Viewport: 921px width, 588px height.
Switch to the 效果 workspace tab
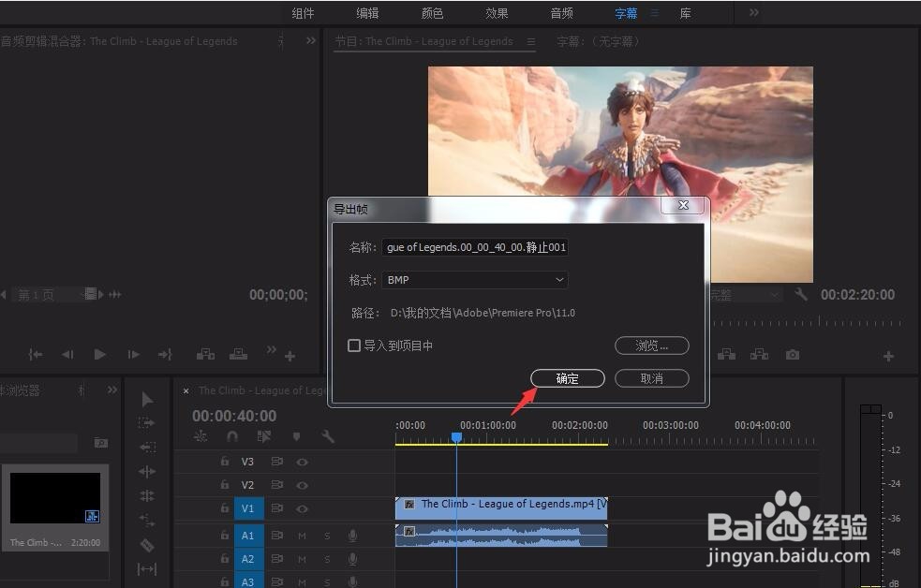pyautogui.click(x=497, y=13)
